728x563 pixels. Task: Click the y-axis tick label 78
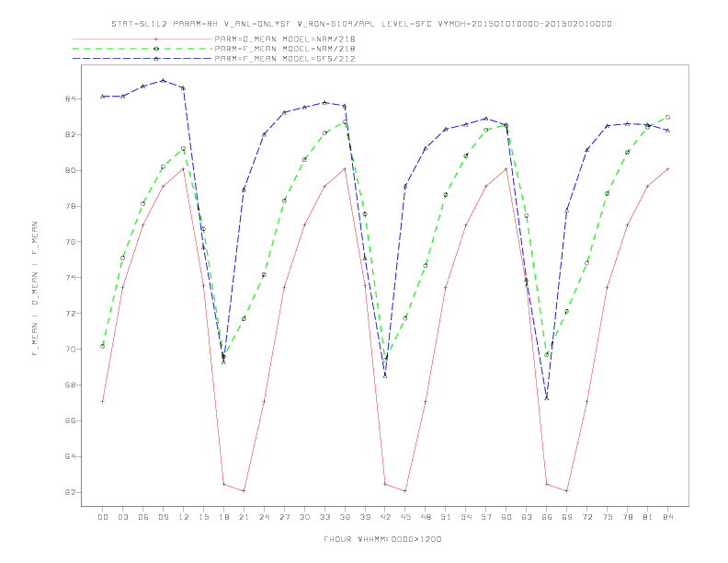tap(71, 206)
